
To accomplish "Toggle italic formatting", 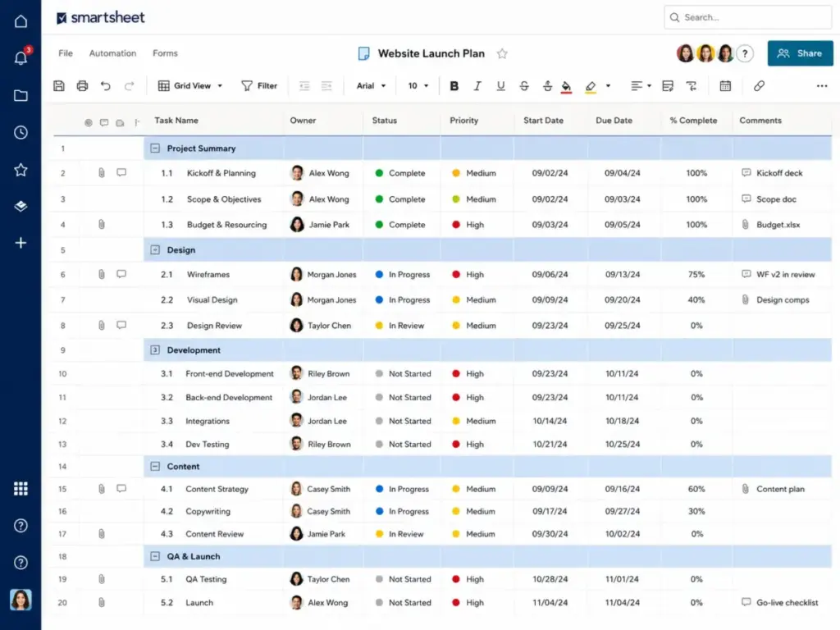I will click(x=477, y=85).
